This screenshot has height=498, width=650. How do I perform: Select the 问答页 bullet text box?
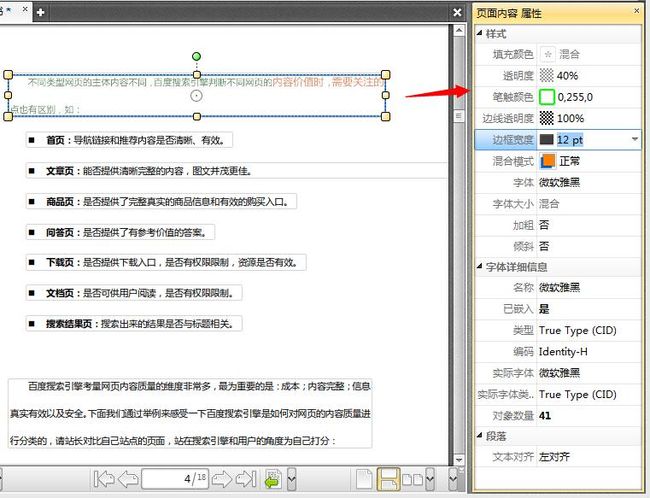[120, 232]
